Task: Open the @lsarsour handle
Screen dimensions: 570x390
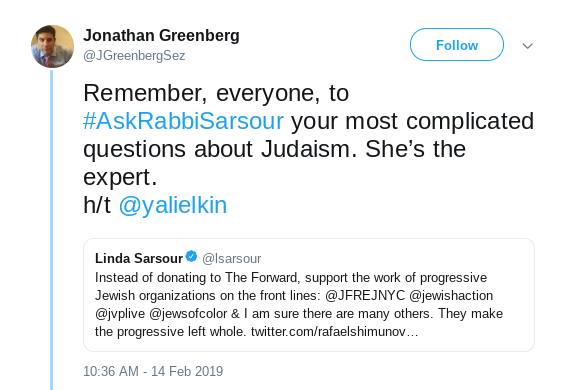Action: [x=232, y=259]
